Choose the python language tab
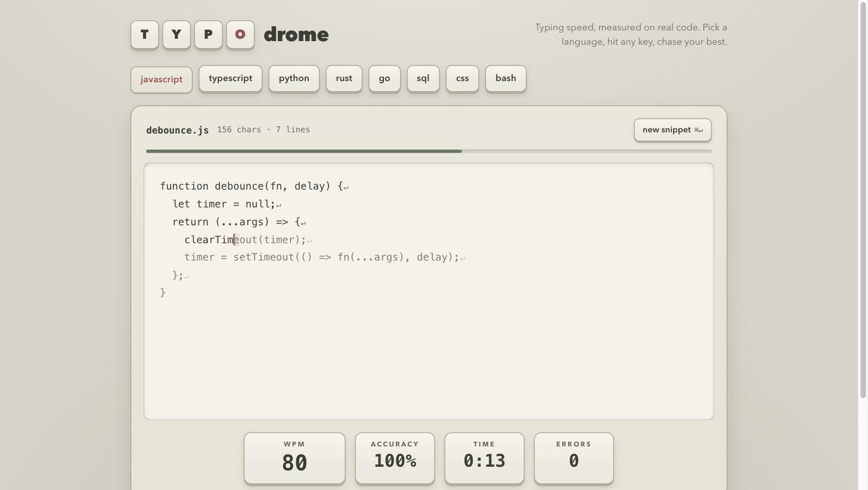868x490 pixels. [x=294, y=79]
